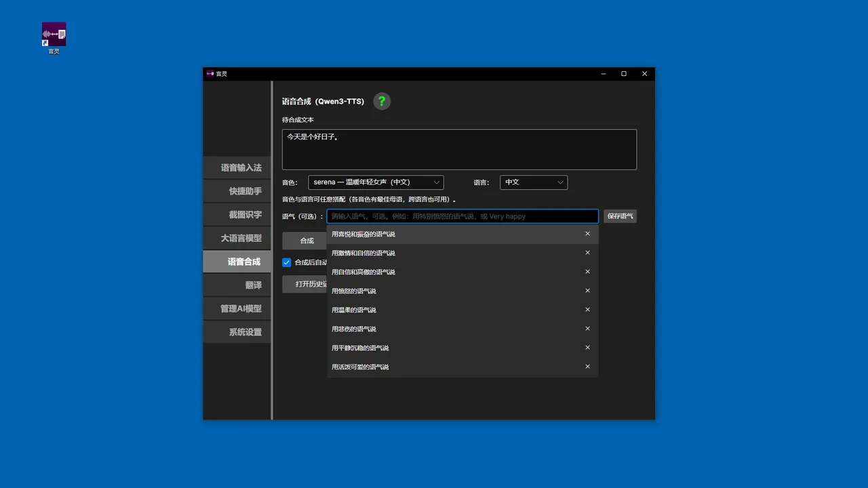Open the 言灵 desktop shortcut icon
Screen dimensions: 868x488
click(x=54, y=38)
